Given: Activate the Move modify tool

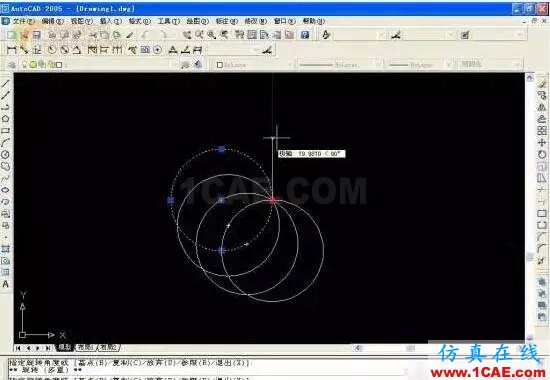Looking at the screenshot, I should click(x=542, y=142).
